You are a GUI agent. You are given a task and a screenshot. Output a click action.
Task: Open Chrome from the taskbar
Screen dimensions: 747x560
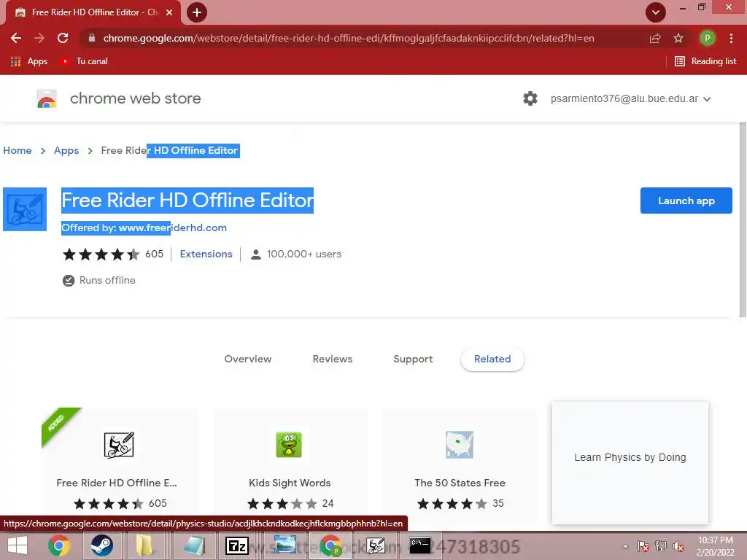click(59, 545)
